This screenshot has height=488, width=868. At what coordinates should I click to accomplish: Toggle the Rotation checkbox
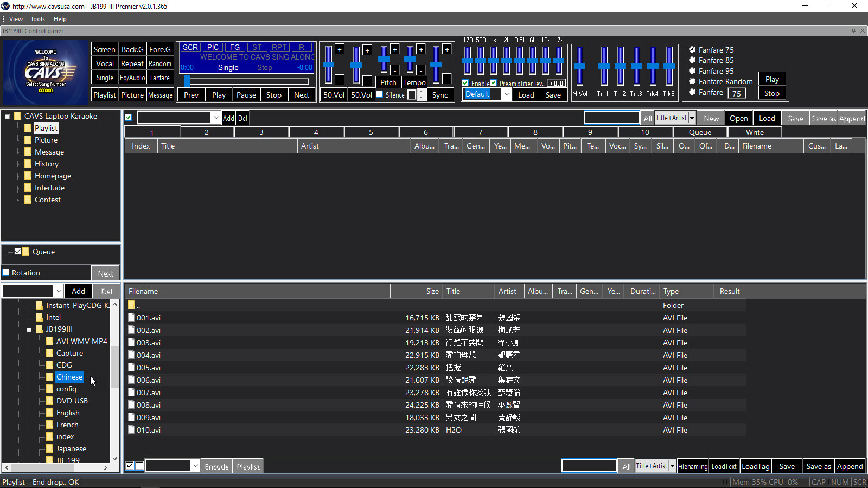point(6,273)
